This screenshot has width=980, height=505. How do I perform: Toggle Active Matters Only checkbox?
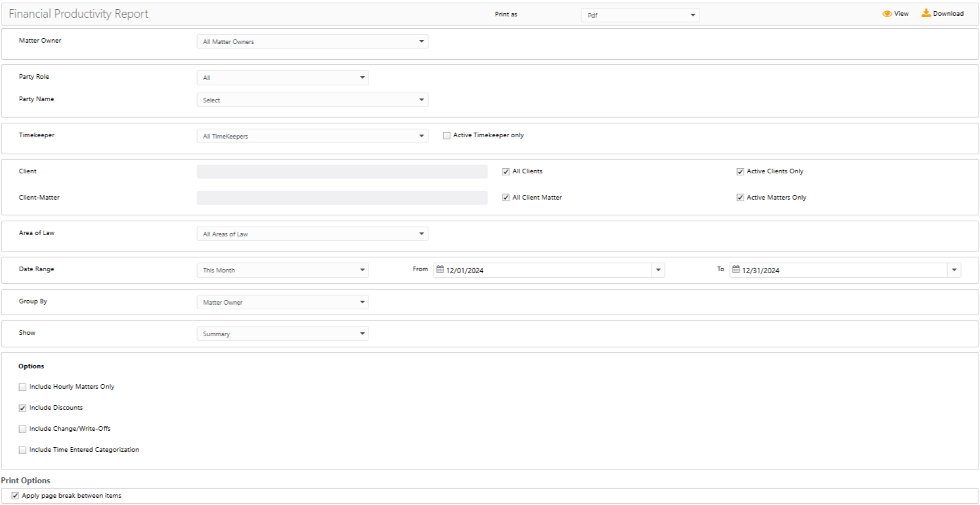740,198
